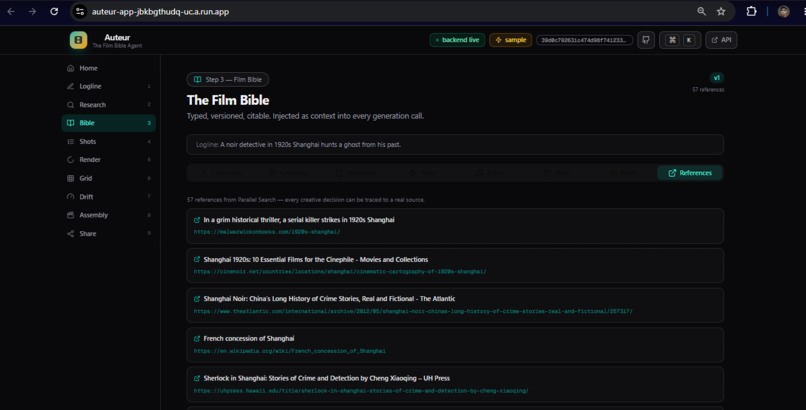Screen dimensions: 806x410
Task: Open the French concession of Shanghai Wikipedia reference
Action: coord(455,345)
